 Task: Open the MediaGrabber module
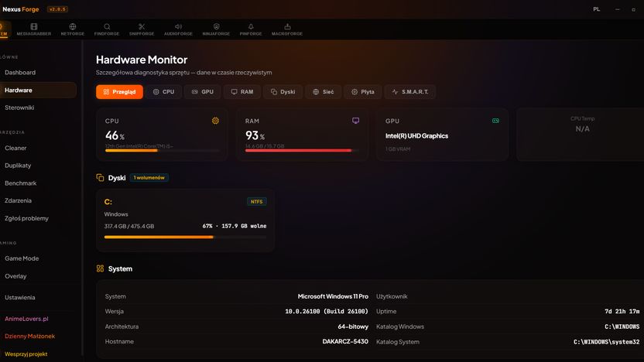click(x=34, y=29)
